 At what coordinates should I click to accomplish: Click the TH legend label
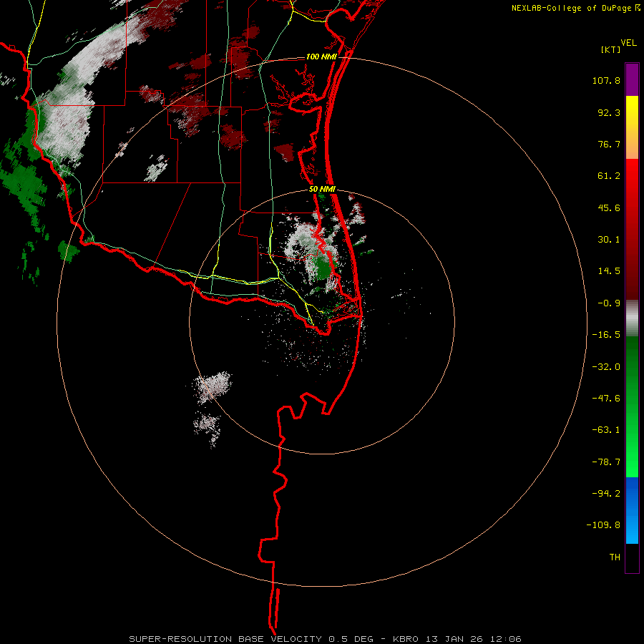(x=615, y=557)
